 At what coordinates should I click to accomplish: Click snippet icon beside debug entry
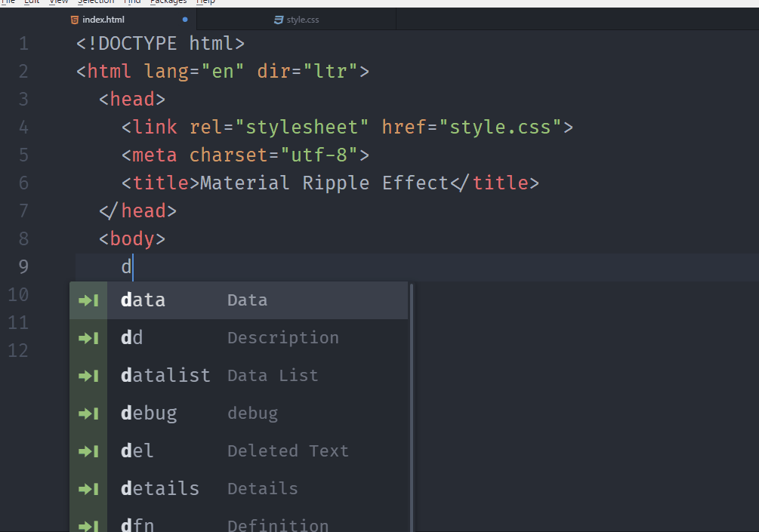click(88, 413)
